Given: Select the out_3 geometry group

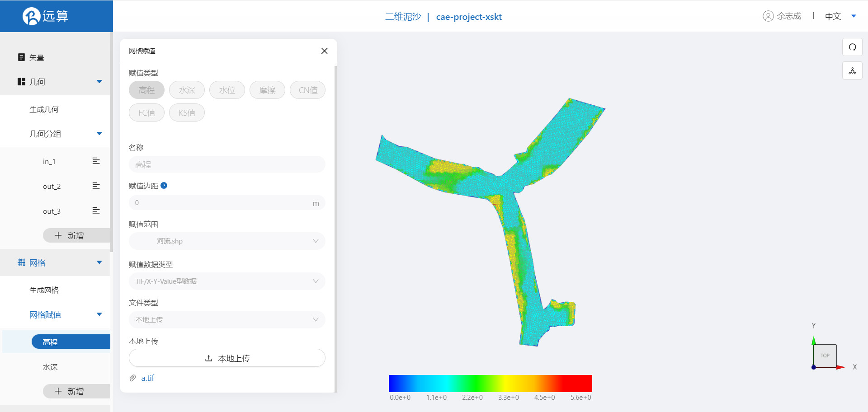Looking at the screenshot, I should 52,211.
